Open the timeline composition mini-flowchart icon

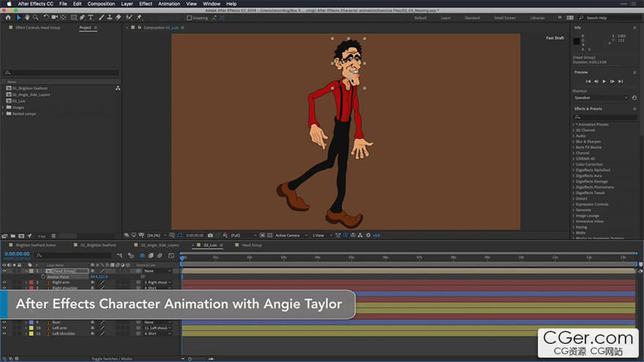119,255
